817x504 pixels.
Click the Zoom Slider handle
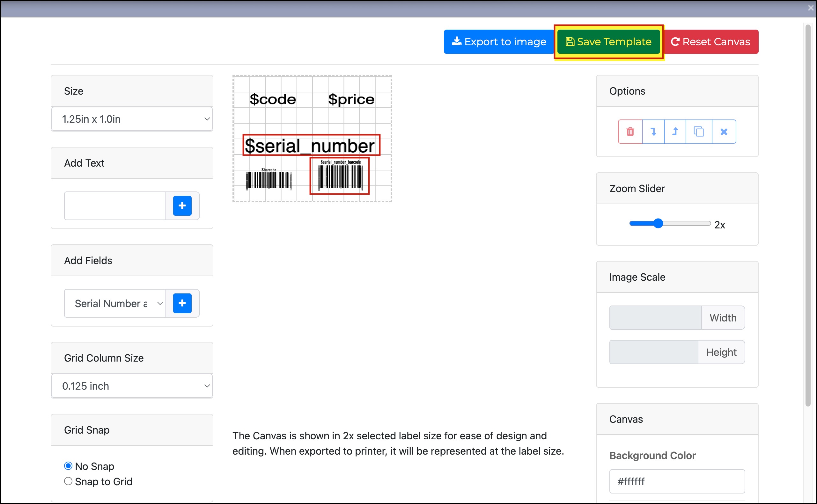click(x=658, y=223)
